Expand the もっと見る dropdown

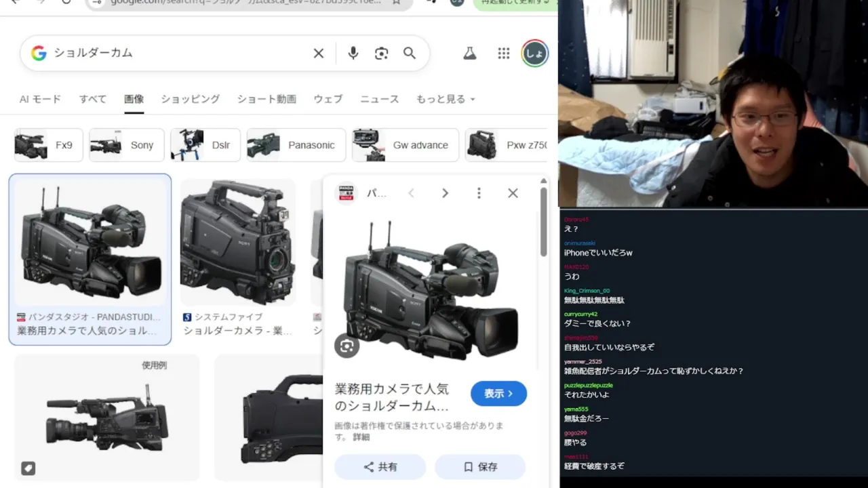446,99
